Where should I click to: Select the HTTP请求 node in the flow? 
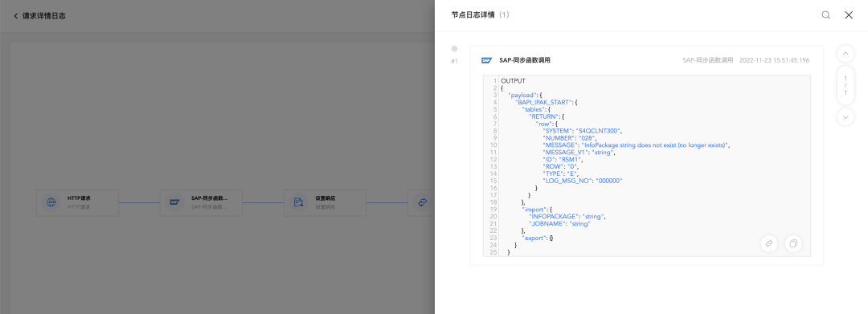(x=77, y=202)
